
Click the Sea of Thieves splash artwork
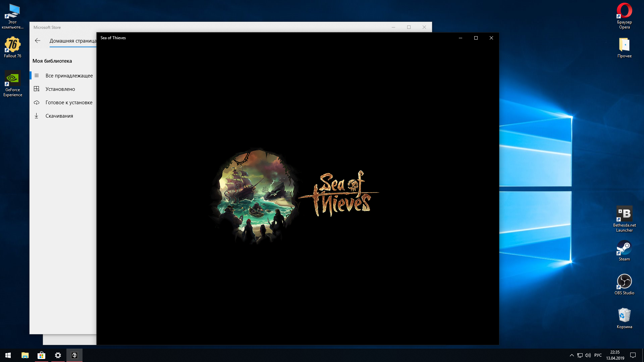pos(255,196)
